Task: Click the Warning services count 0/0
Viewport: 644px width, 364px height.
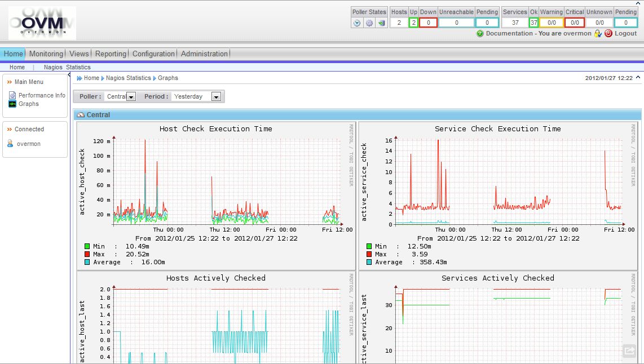Action: tap(552, 23)
